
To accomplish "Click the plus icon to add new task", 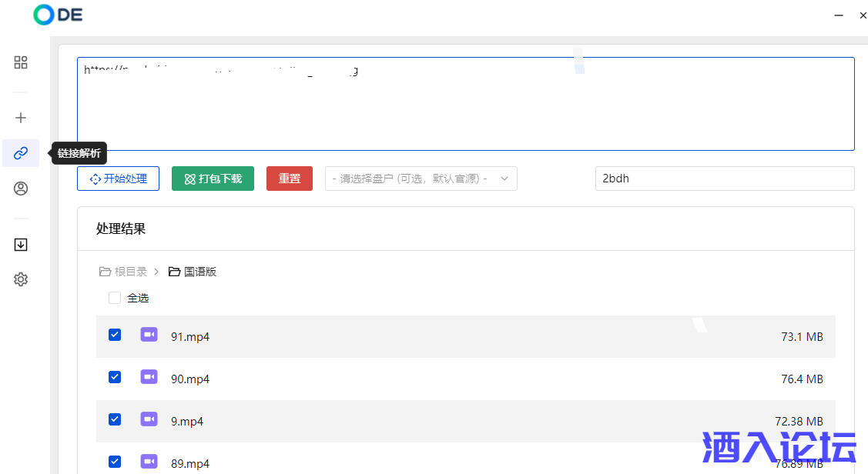I will (21, 118).
